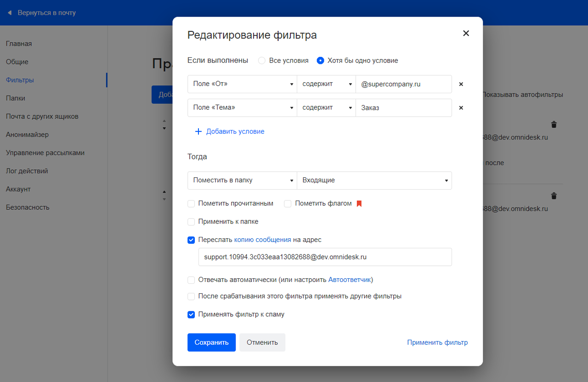
Task: Remove the Заказ condition row
Action: 461,108
